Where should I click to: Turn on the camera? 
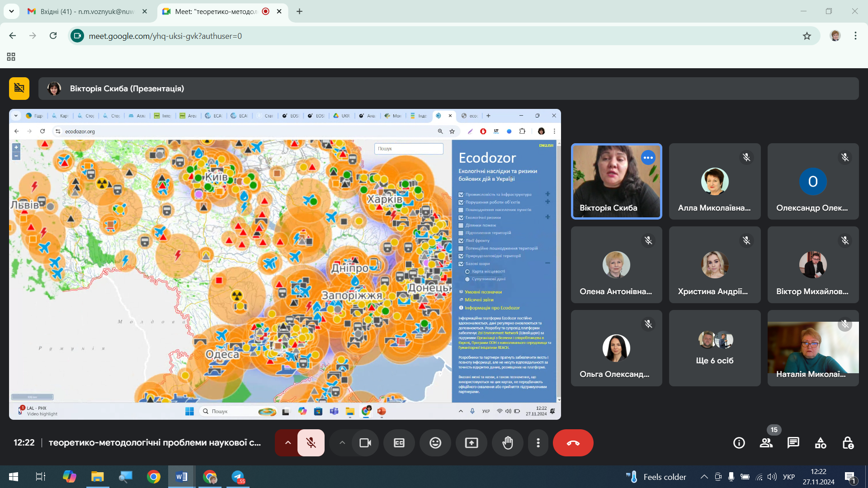click(365, 443)
